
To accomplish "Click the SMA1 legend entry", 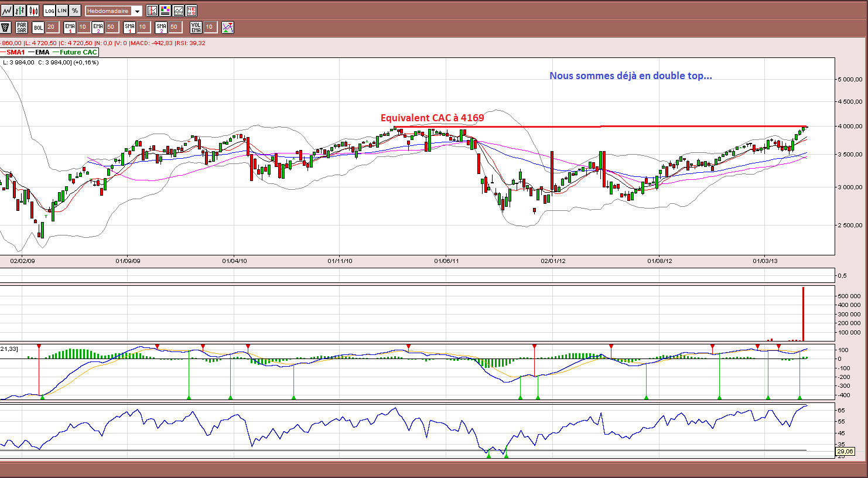I will (13, 52).
